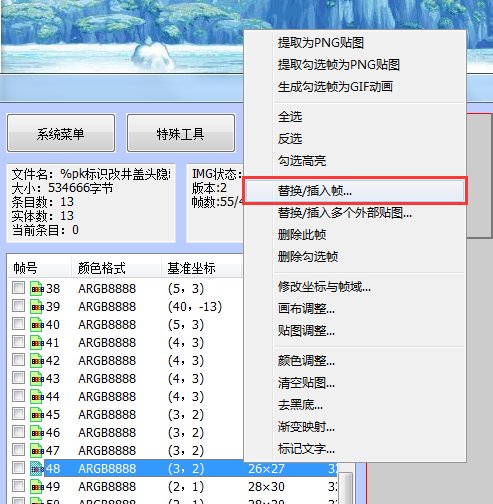The height and width of the screenshot is (504, 493).
Task: Tick the checkbox for frame 38
Action: coord(18,288)
